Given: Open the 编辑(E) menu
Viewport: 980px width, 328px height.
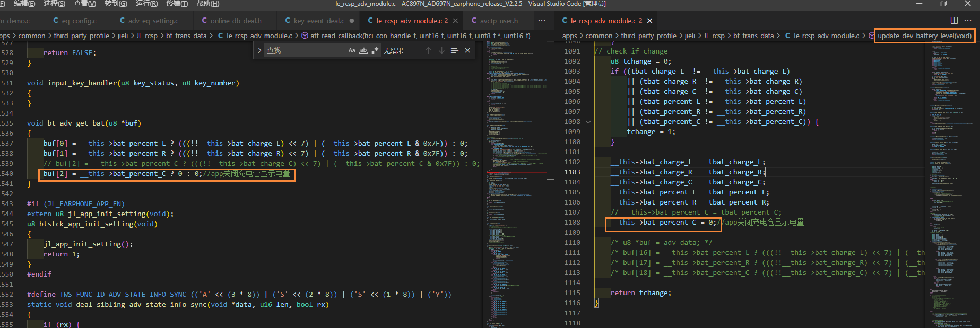Looking at the screenshot, I should pyautogui.click(x=24, y=4).
